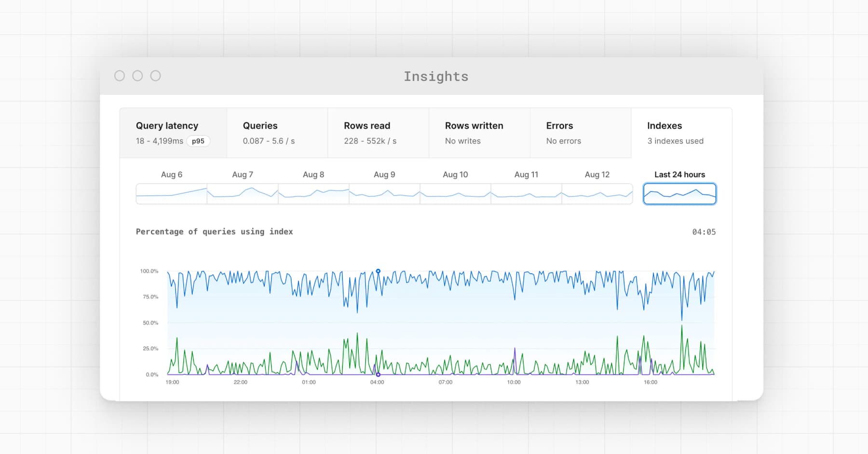Click the purple data point at 0%
This screenshot has height=454, width=868.
coord(378,374)
